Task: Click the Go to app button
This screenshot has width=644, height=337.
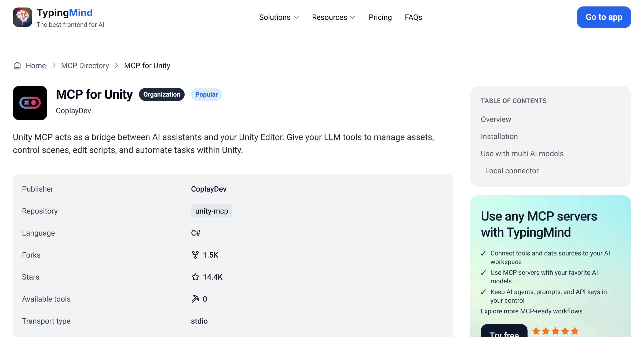Action: [x=604, y=17]
